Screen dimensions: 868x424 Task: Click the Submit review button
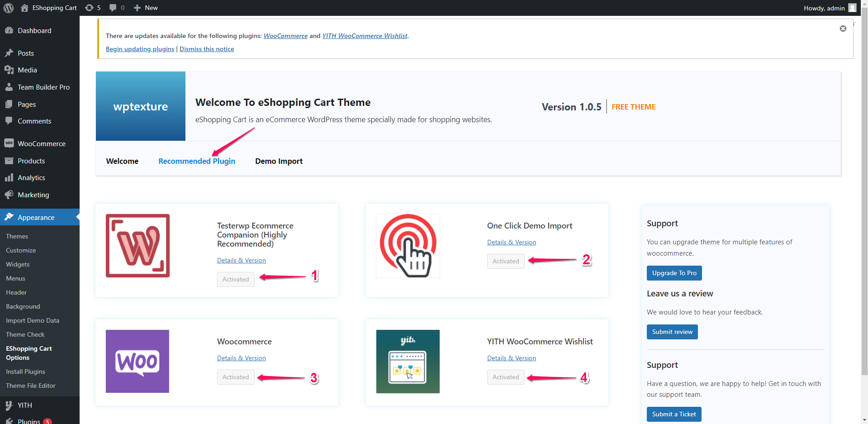(672, 332)
